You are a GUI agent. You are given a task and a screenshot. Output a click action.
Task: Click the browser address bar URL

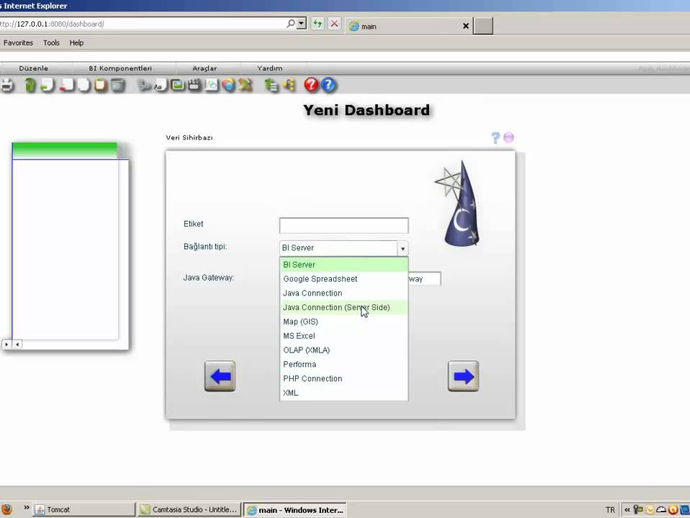point(141,24)
